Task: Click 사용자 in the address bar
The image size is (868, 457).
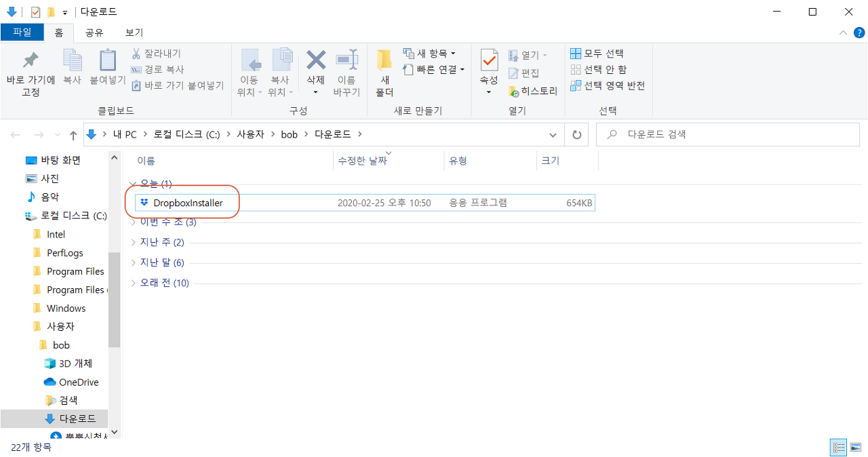Action: tap(251, 134)
